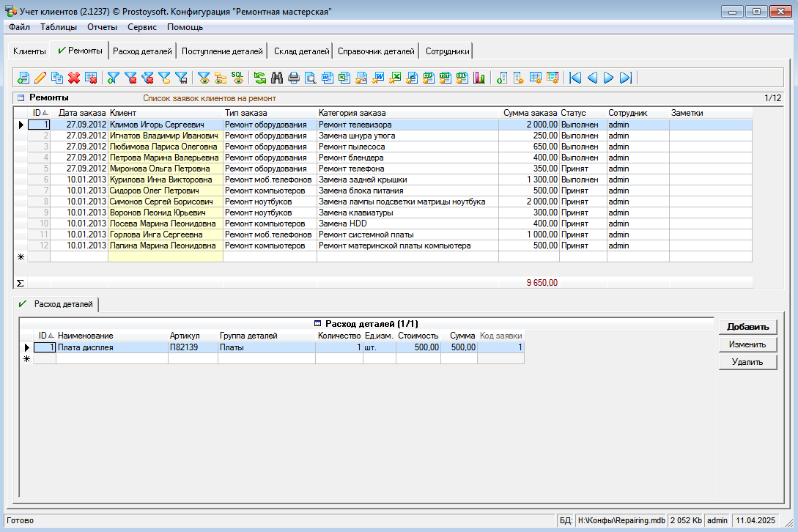
Task: Switch to the Справочник деталей tab
Action: [x=376, y=51]
